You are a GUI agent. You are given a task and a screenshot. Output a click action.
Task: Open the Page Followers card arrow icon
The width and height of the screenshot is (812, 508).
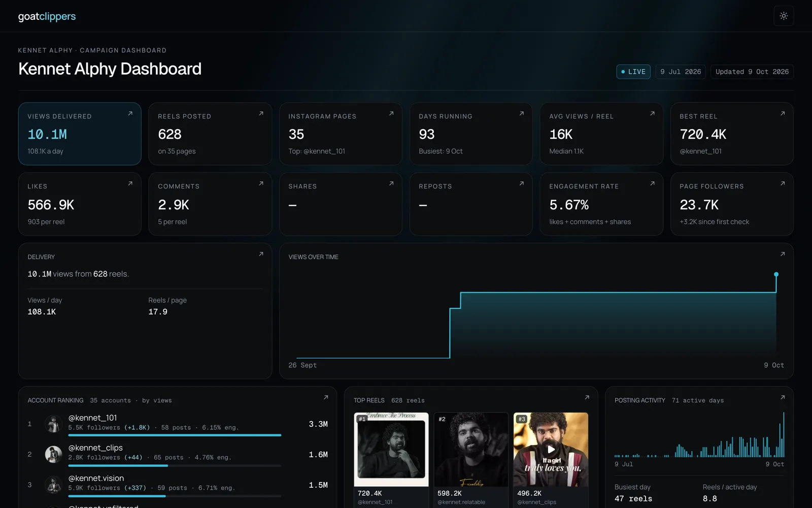pyautogui.click(x=783, y=184)
